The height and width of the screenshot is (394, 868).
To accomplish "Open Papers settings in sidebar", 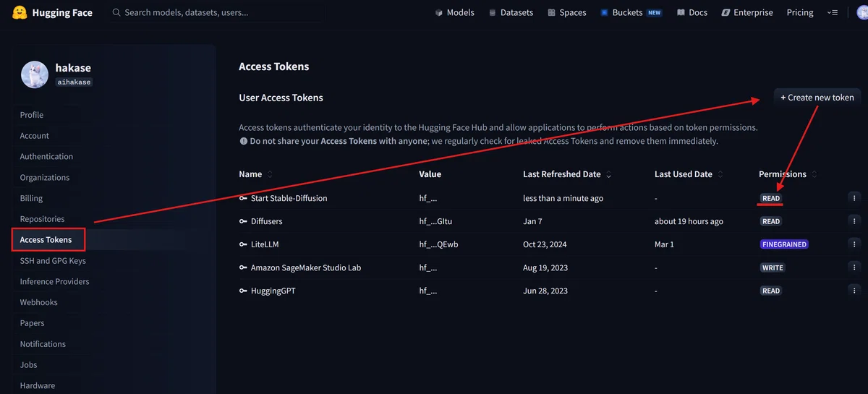I will [32, 323].
